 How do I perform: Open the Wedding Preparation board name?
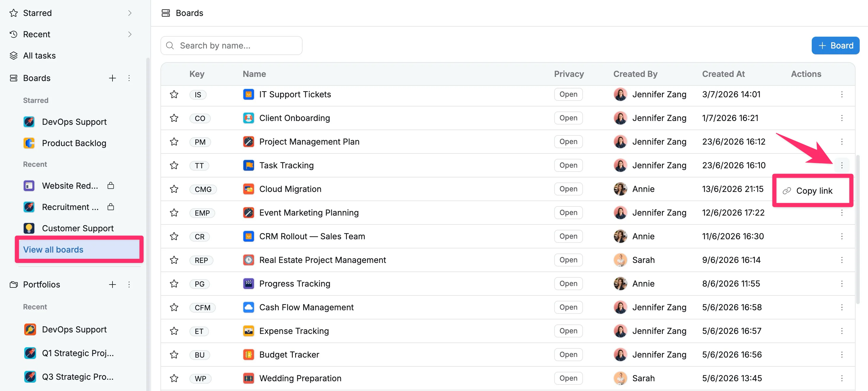pyautogui.click(x=300, y=378)
